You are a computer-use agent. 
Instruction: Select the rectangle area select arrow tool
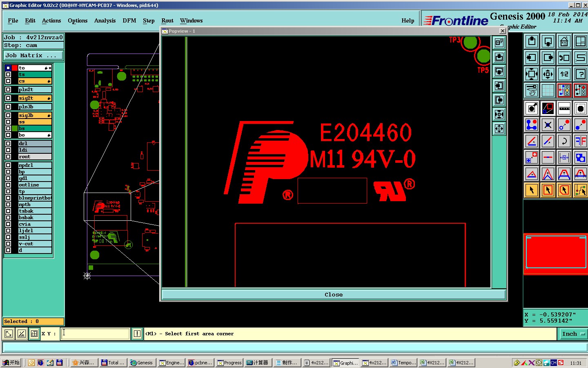(x=548, y=190)
